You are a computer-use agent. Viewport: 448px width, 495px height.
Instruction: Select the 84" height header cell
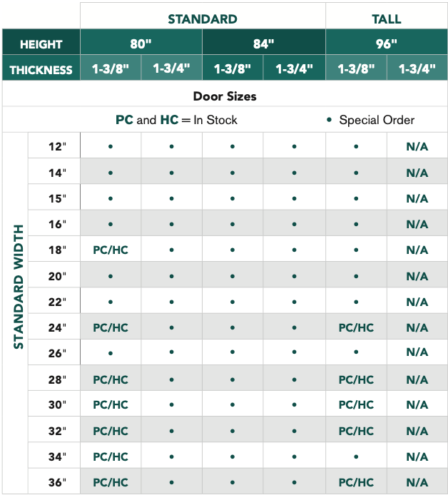[263, 44]
